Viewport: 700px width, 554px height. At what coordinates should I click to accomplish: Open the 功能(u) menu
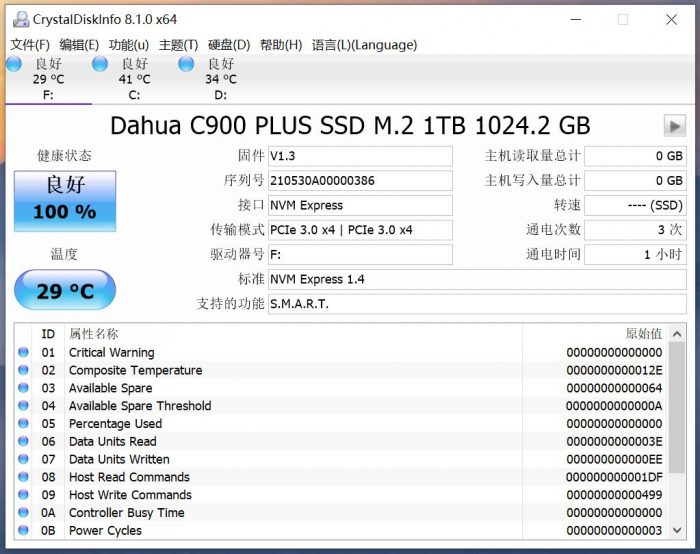pyautogui.click(x=128, y=45)
